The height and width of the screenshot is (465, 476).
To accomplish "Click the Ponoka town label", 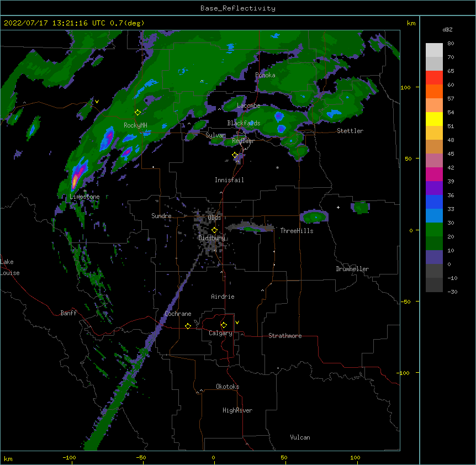I will point(265,75).
